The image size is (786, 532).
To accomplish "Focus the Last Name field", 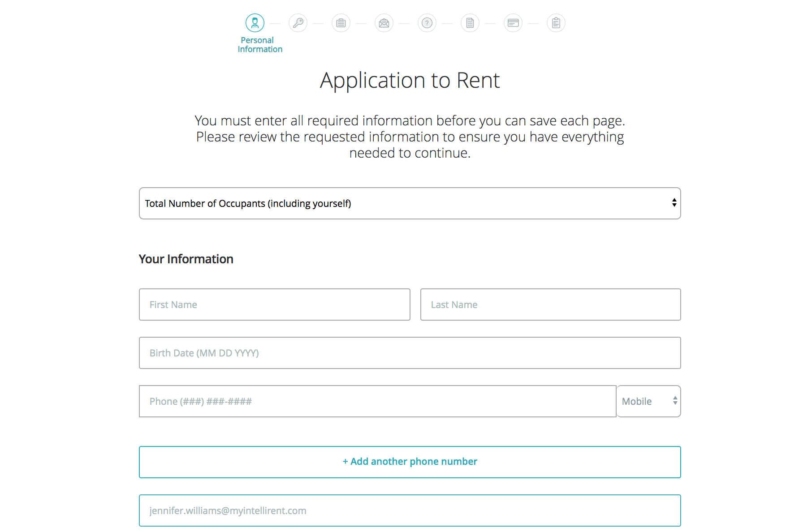I will [550, 305].
